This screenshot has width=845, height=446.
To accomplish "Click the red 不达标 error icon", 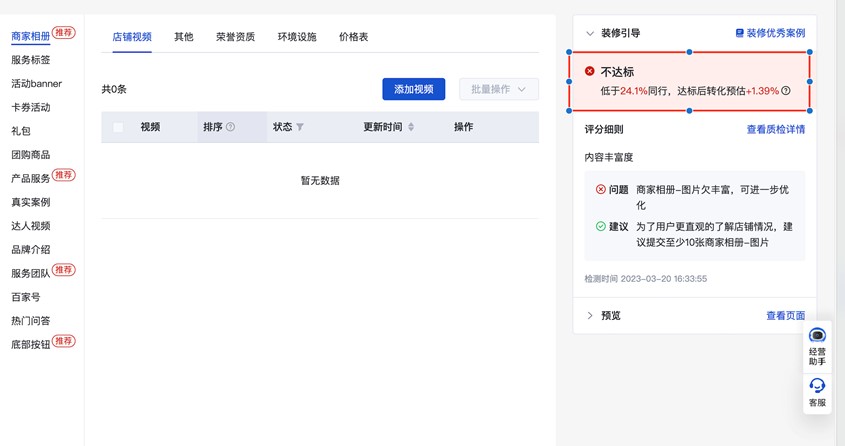I will click(x=589, y=72).
